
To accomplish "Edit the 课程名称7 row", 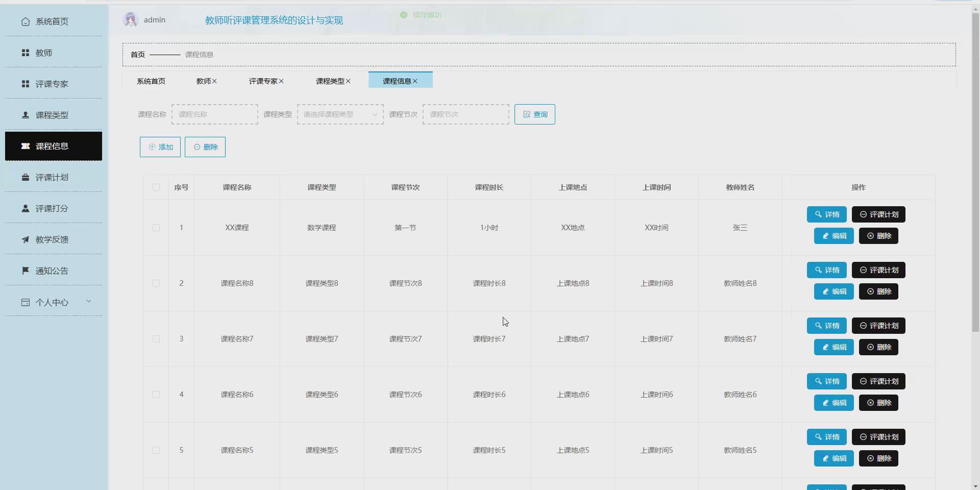I will 834,347.
